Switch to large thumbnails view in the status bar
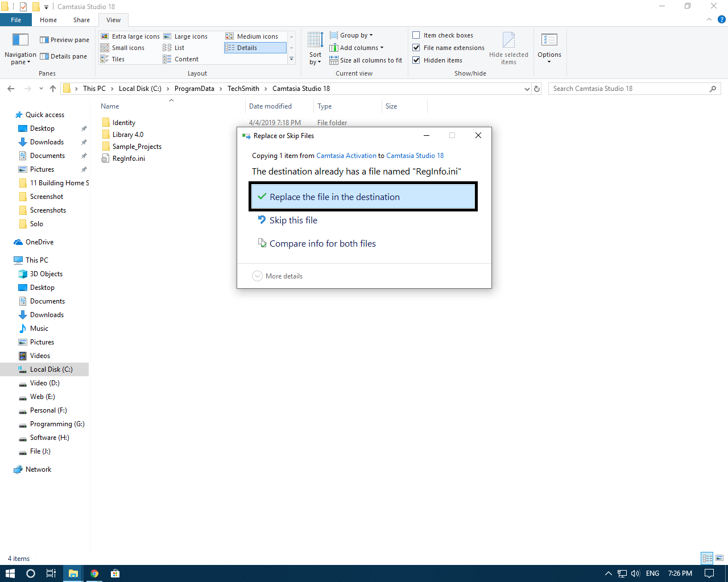Screen dimensions: 728x582 coord(719,558)
